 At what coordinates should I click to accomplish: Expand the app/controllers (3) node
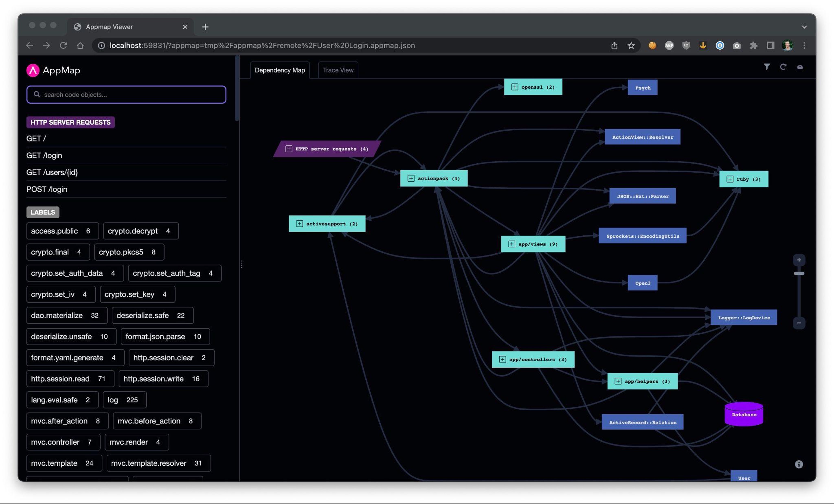[x=502, y=360]
